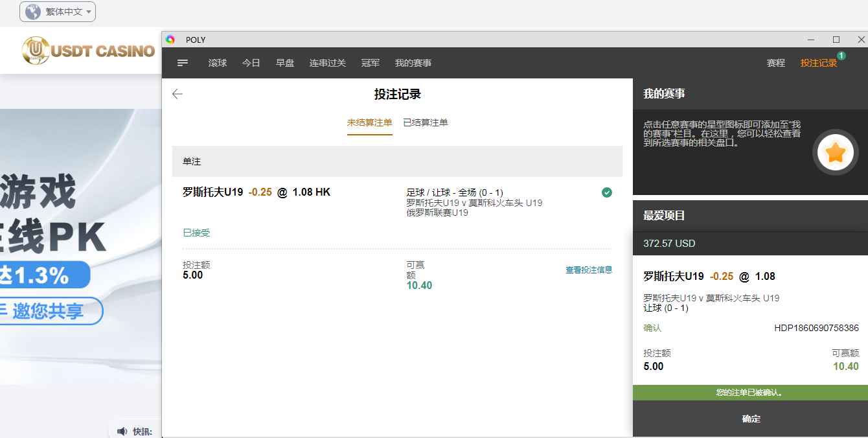Open the 连串过关 menu item

click(328, 63)
